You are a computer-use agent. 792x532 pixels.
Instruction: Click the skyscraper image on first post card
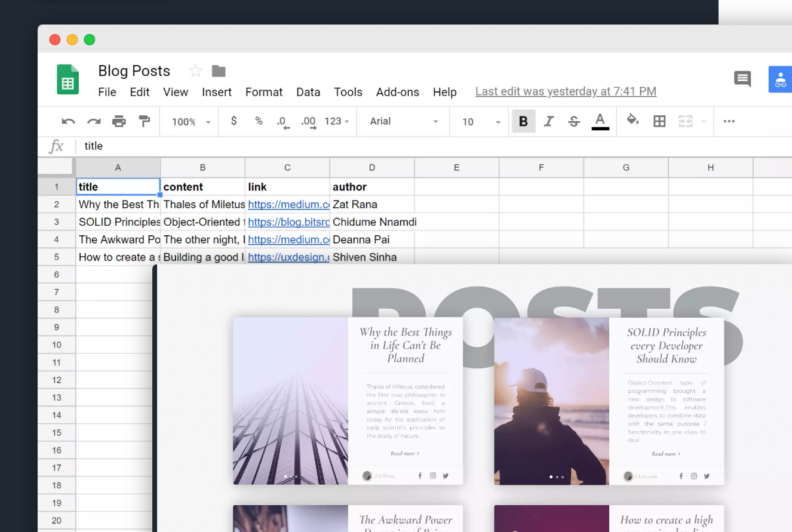click(x=290, y=401)
